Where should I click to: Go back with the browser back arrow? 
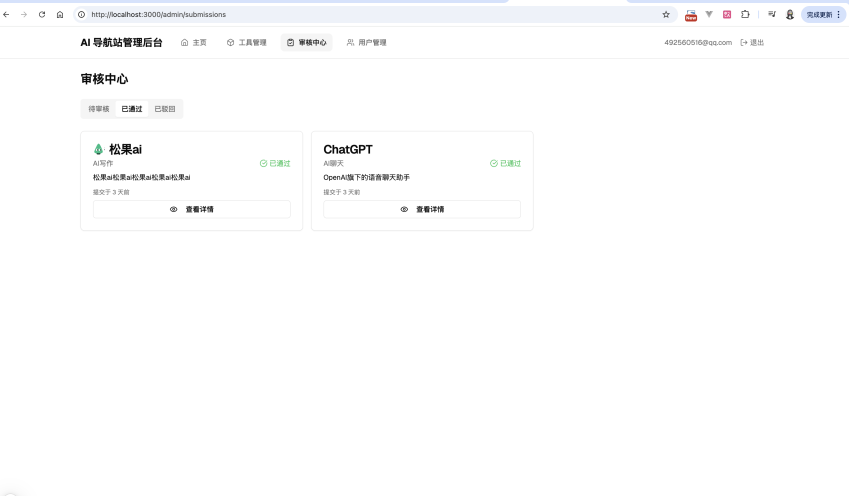click(x=8, y=15)
